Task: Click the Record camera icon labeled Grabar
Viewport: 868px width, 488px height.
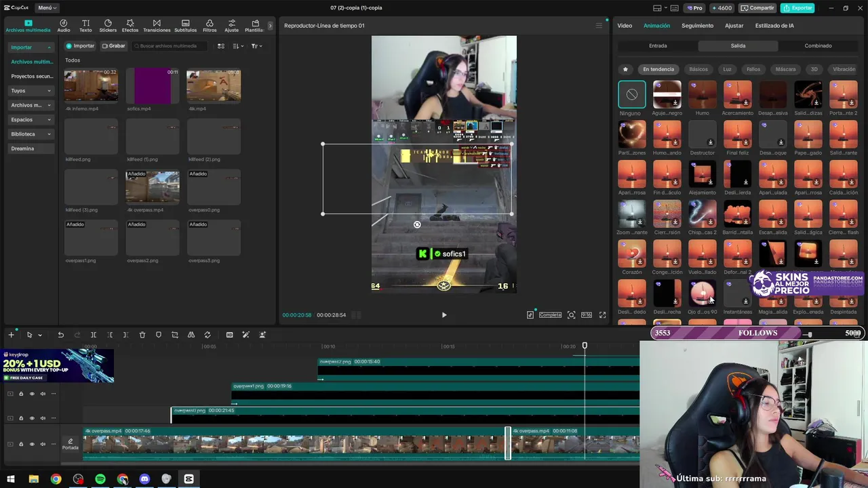Action: [113, 46]
